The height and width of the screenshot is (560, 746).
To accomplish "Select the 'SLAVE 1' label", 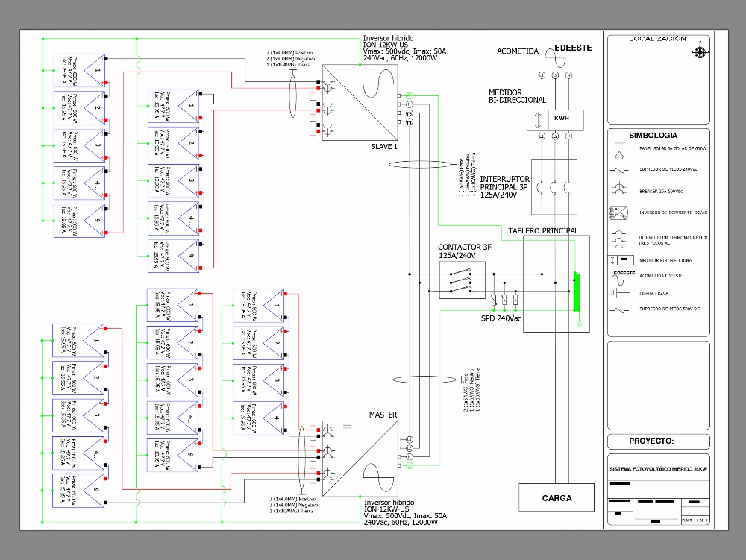I will [x=384, y=146].
